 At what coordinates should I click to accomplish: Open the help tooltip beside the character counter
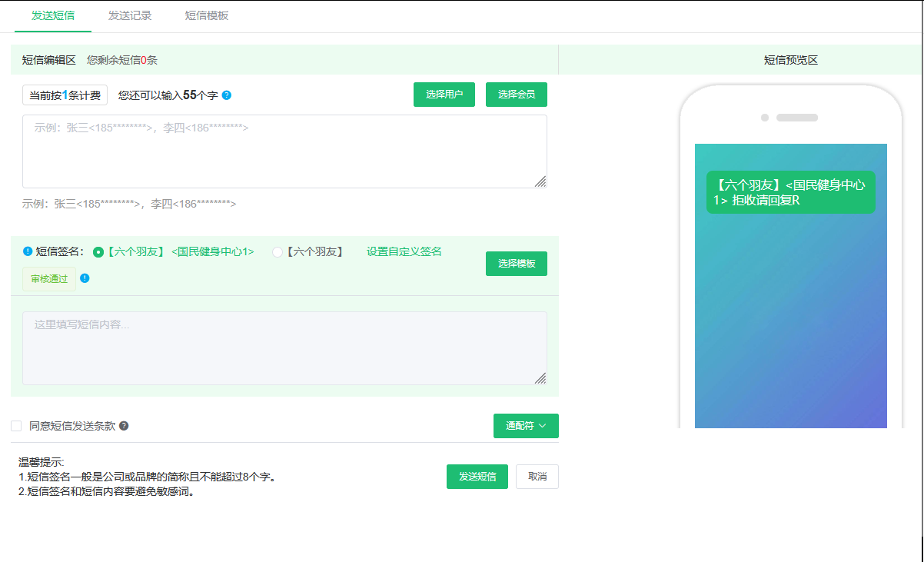[226, 95]
